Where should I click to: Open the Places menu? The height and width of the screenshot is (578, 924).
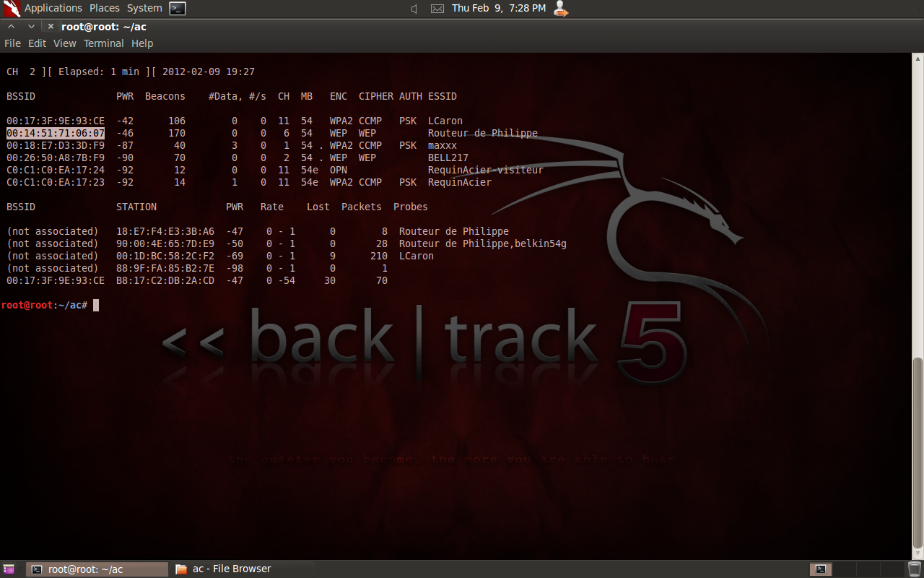[105, 8]
